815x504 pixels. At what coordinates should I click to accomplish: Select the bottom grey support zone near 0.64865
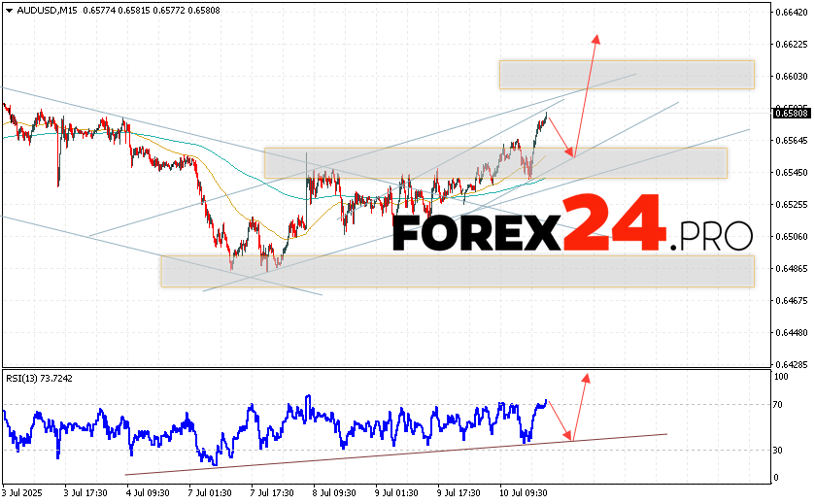pos(457,271)
